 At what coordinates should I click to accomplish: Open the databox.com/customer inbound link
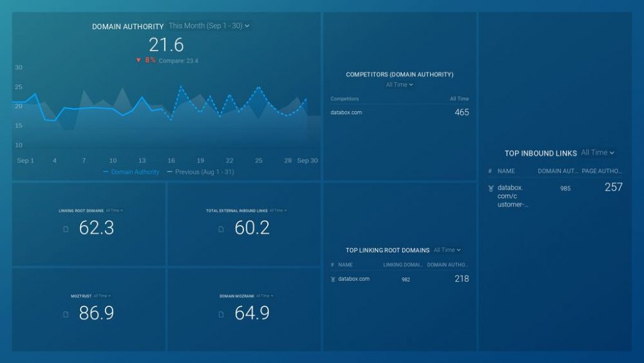[513, 196]
